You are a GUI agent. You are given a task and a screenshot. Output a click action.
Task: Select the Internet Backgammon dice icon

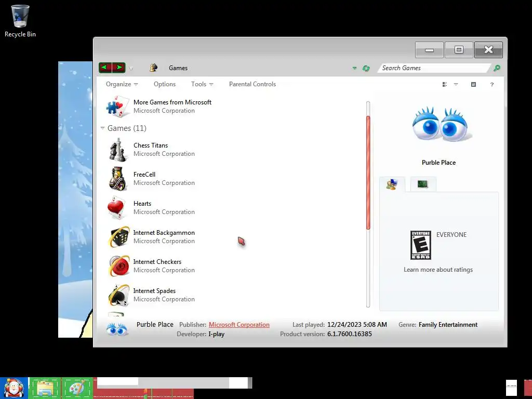pos(119,237)
